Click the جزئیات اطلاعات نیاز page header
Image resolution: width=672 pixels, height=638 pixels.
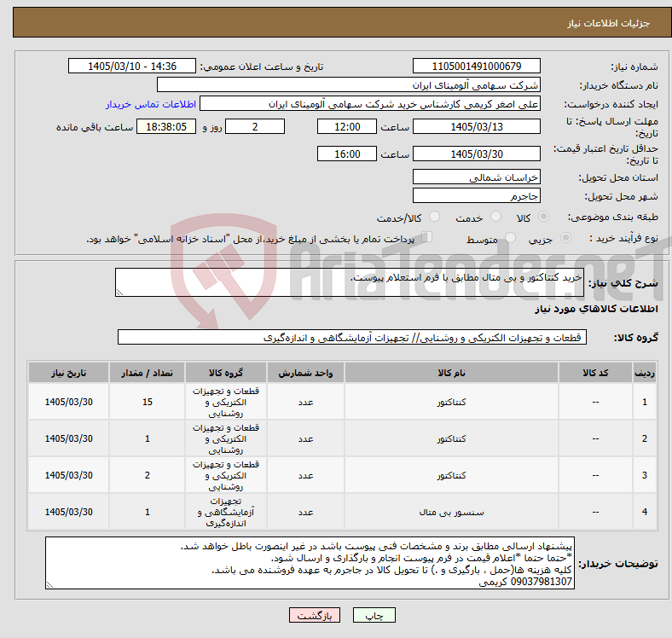609,23
